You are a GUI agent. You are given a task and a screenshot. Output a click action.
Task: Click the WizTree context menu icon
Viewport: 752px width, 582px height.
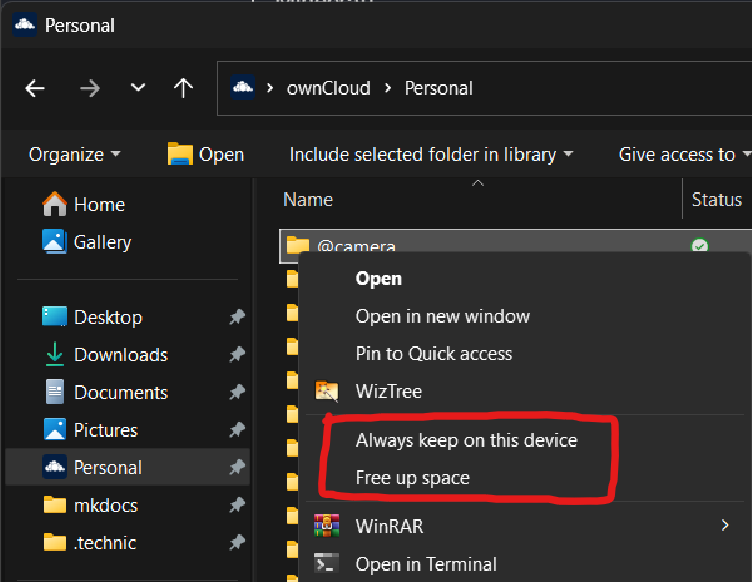(326, 391)
